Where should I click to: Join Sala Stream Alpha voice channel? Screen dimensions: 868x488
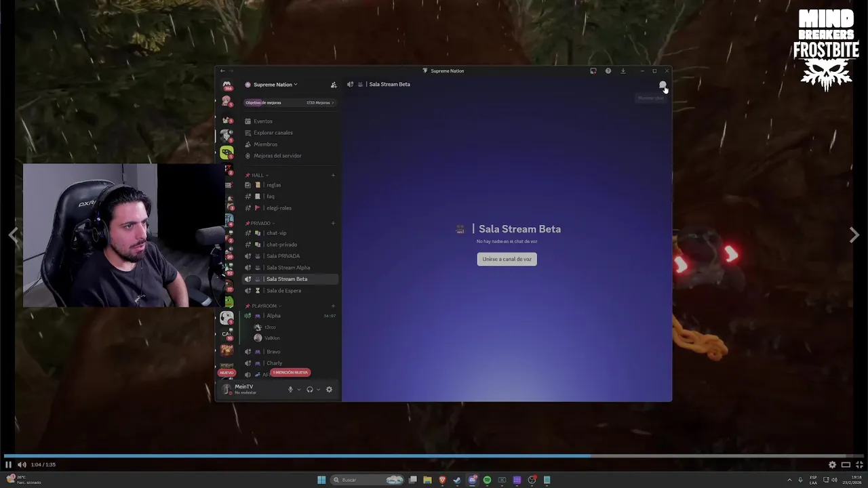pos(290,268)
